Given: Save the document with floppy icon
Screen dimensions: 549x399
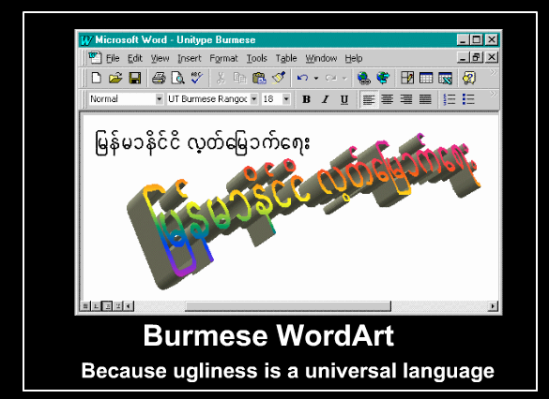Looking at the screenshot, I should (135, 78).
